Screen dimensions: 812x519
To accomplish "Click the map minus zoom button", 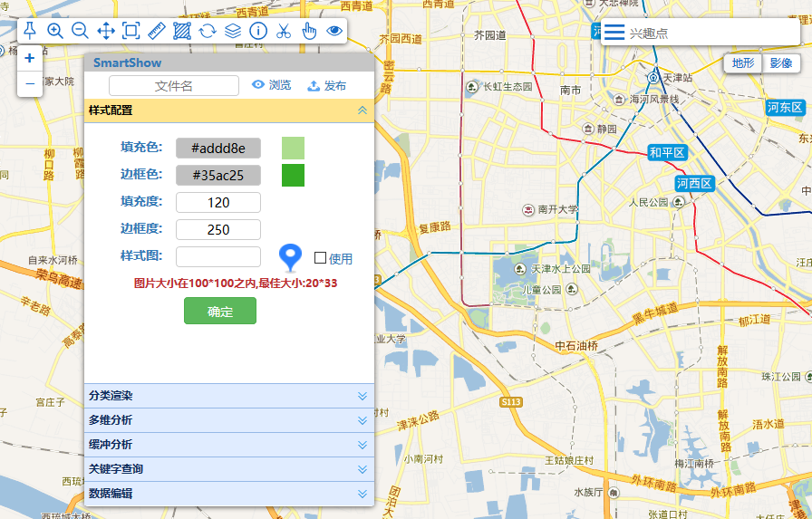I will coord(30,84).
